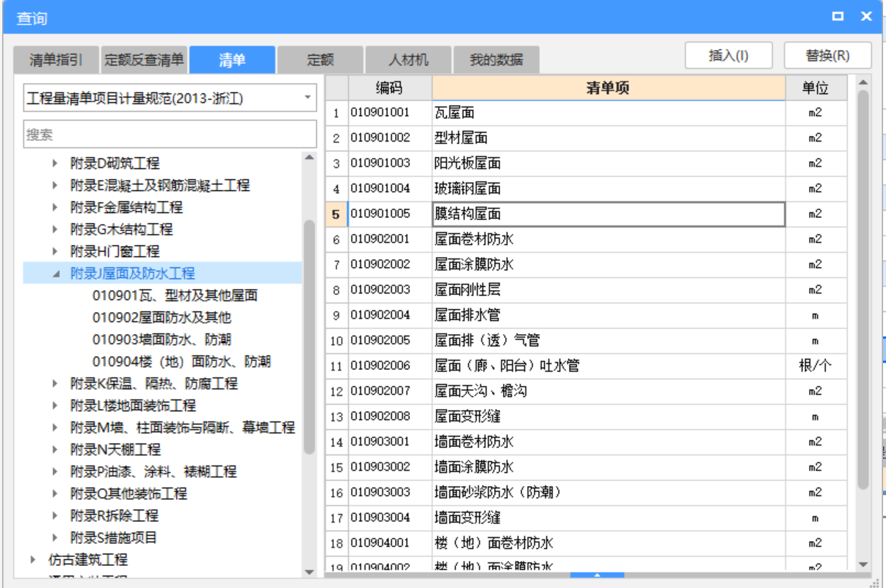Switch to the 清单指引 tab
Screen dimensions: 886x588
(x=56, y=60)
